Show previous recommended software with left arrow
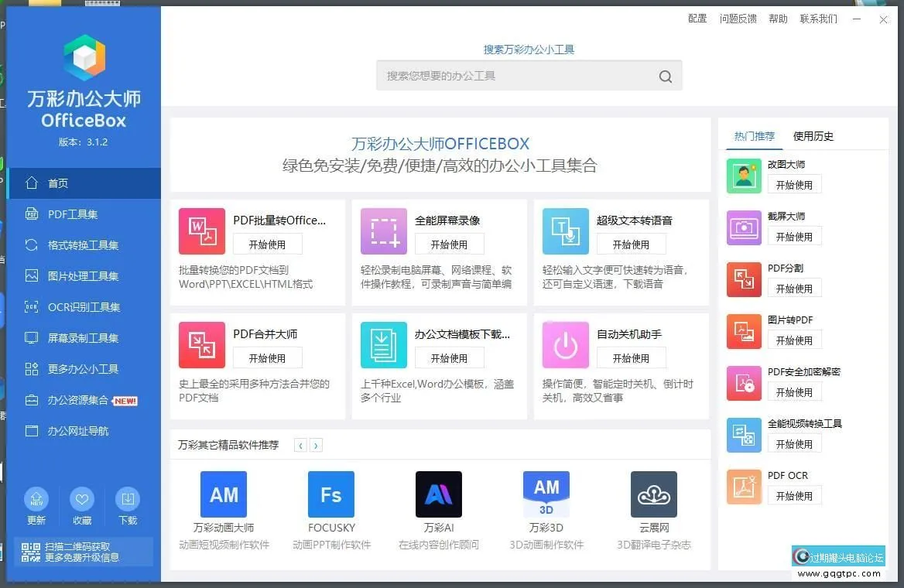This screenshot has width=904, height=588. click(x=300, y=445)
